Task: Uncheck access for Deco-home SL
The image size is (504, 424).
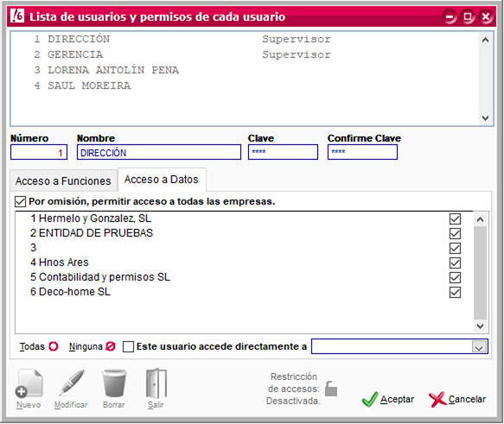Action: (455, 292)
